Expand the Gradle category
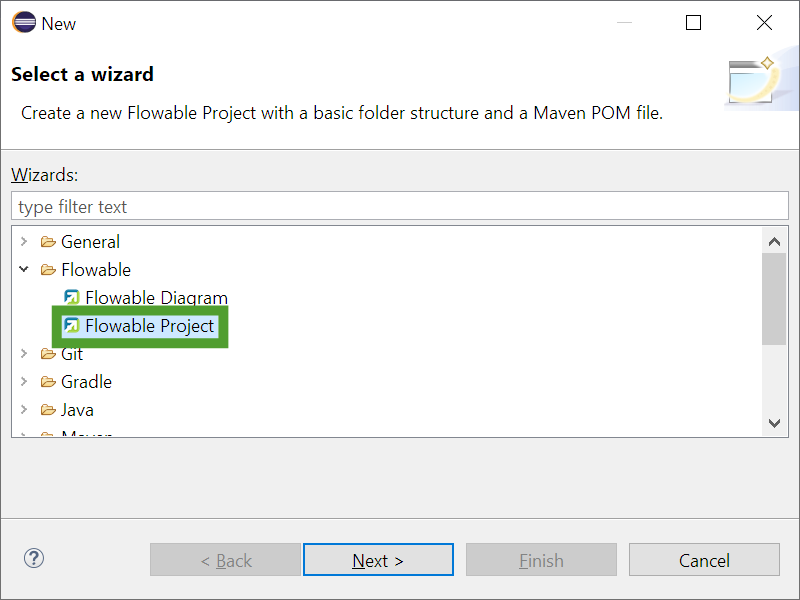The width and height of the screenshot is (800, 600). point(24,382)
